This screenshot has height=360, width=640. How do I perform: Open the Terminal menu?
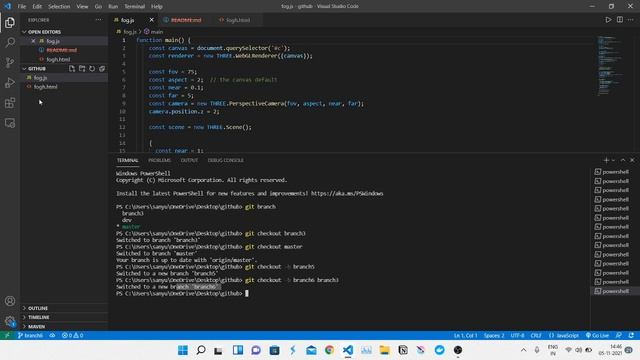[x=134, y=7]
